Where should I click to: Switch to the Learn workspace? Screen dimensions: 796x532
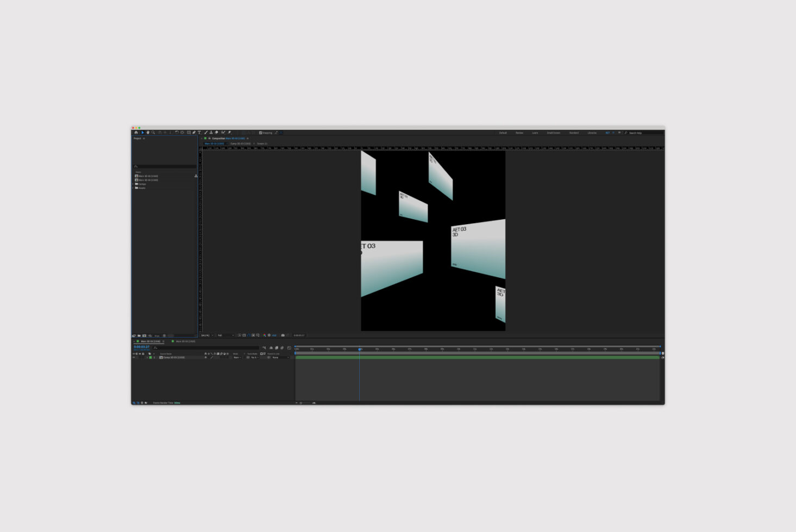click(535, 132)
